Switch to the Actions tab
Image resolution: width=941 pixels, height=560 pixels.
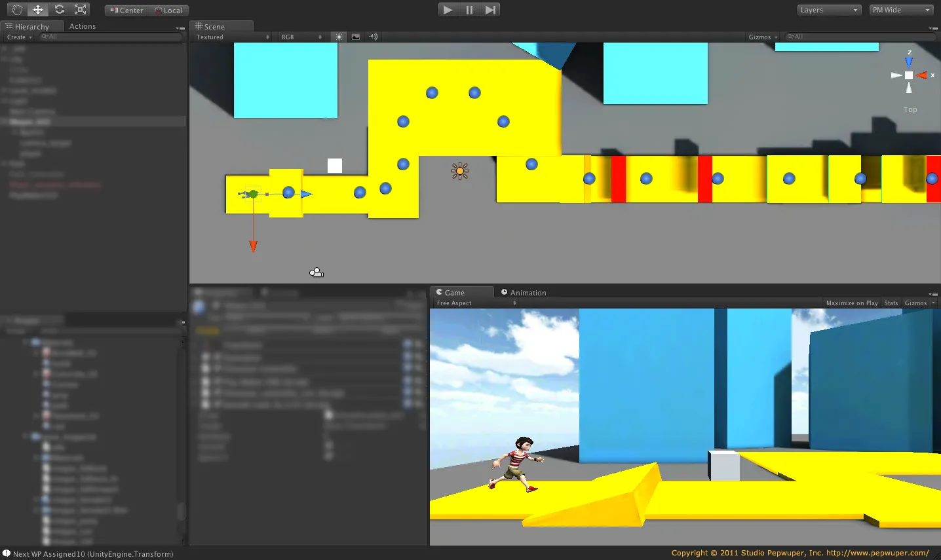83,26
